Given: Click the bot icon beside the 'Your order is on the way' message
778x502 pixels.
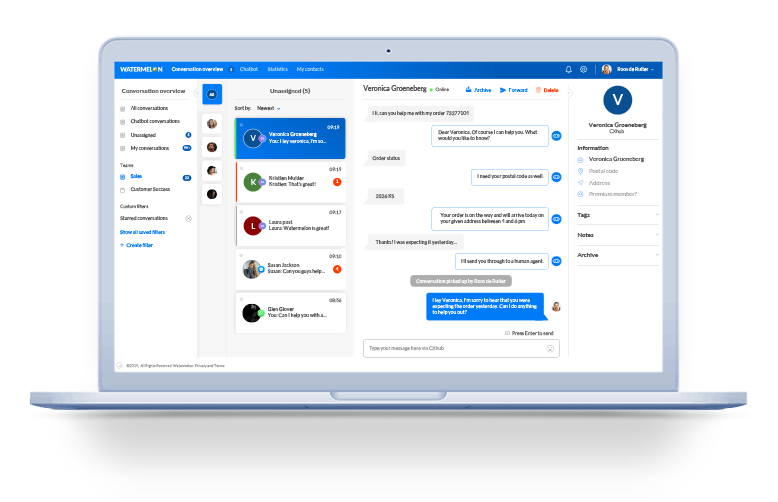Looking at the screenshot, I should point(557,219).
